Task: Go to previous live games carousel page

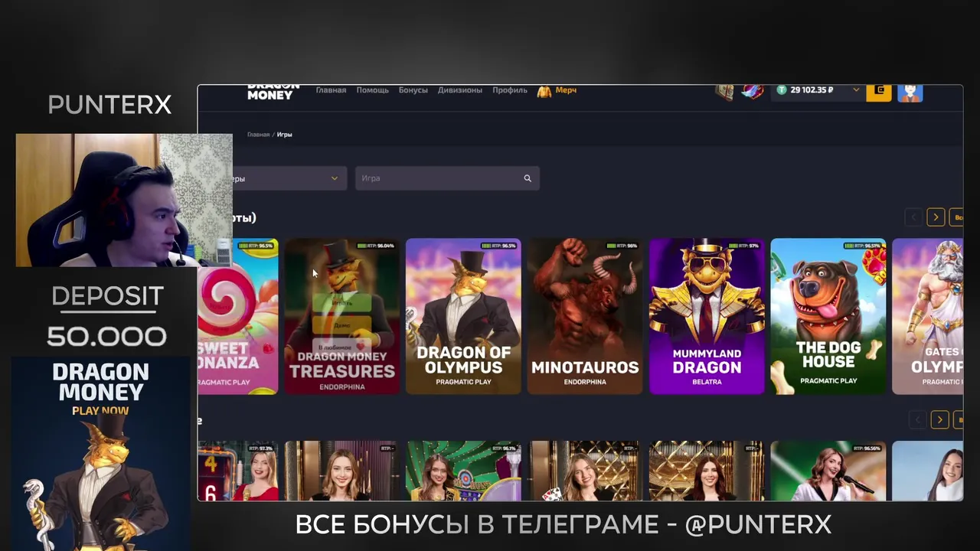Action: point(917,419)
